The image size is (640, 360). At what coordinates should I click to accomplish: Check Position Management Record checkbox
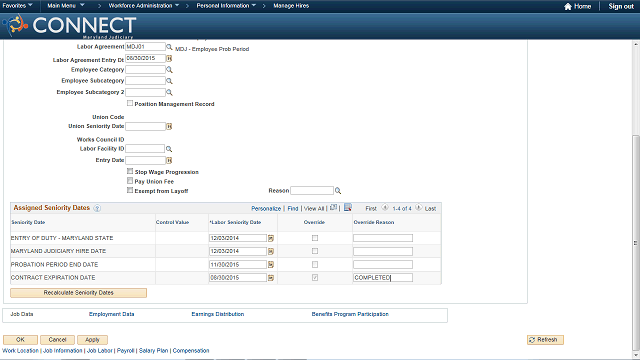click(x=130, y=103)
